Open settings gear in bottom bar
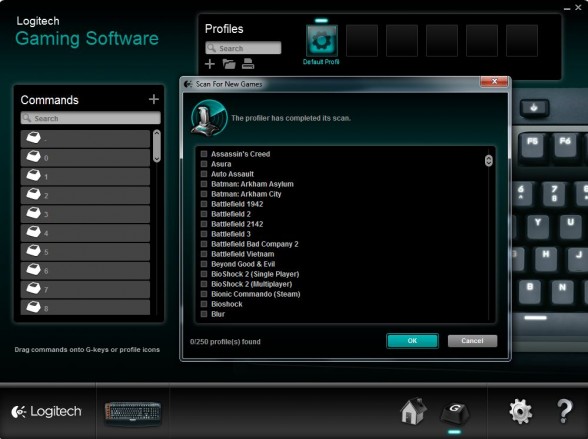588x439 pixels. (x=520, y=412)
